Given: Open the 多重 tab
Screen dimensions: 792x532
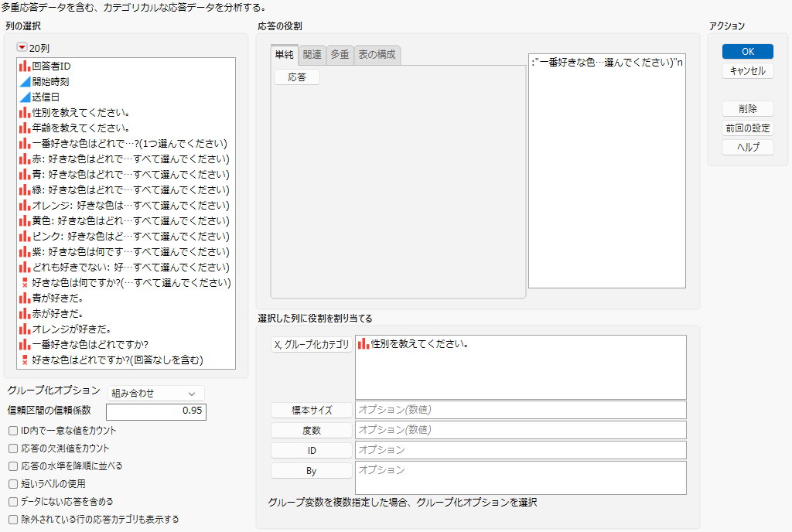Looking at the screenshot, I should click(340, 54).
